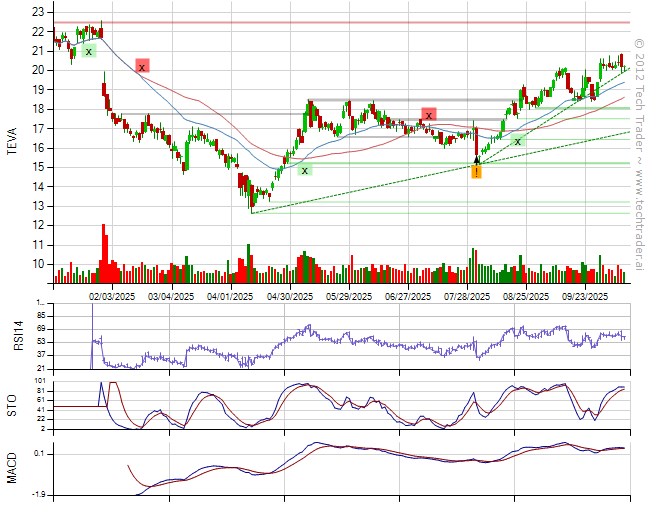657x514 pixels.
Task: Click the red x marker near price 20
Action: pyautogui.click(x=142, y=66)
